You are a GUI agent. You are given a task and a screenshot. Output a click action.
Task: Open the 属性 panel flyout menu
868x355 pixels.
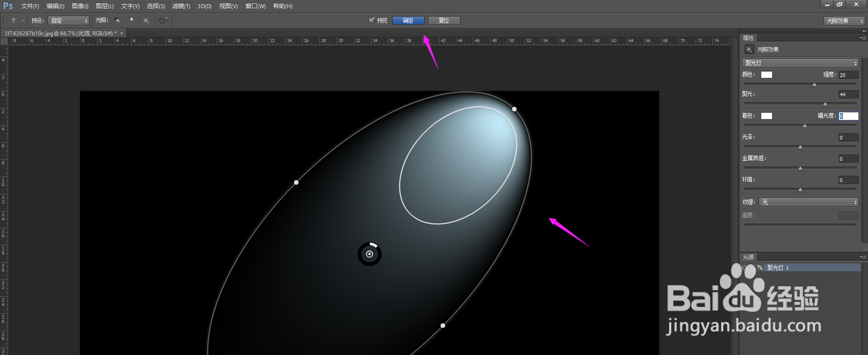863,38
